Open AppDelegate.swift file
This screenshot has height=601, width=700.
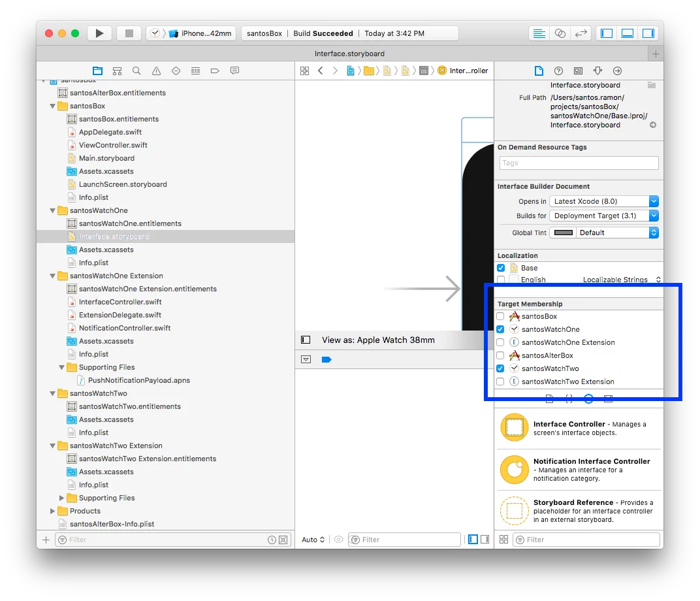[110, 132]
